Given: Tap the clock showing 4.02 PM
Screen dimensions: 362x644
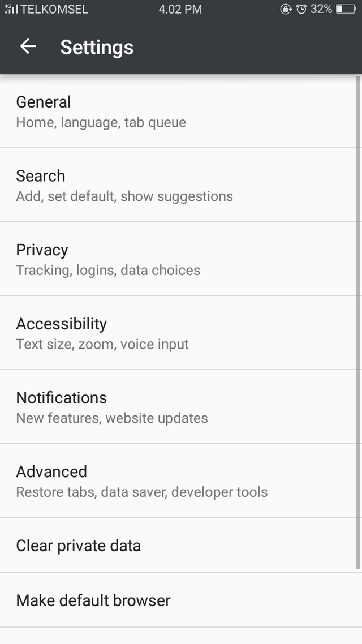Looking at the screenshot, I should pyautogui.click(x=180, y=9).
